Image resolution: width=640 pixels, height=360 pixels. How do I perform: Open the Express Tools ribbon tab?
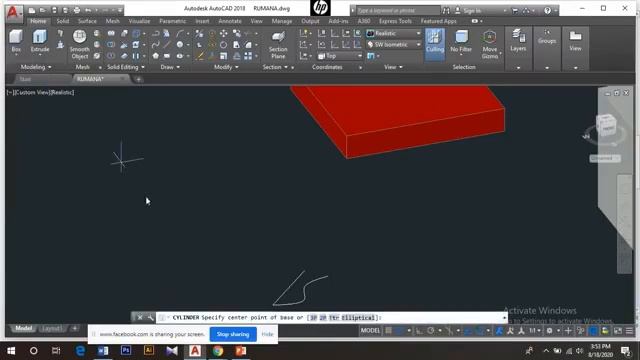pos(395,21)
